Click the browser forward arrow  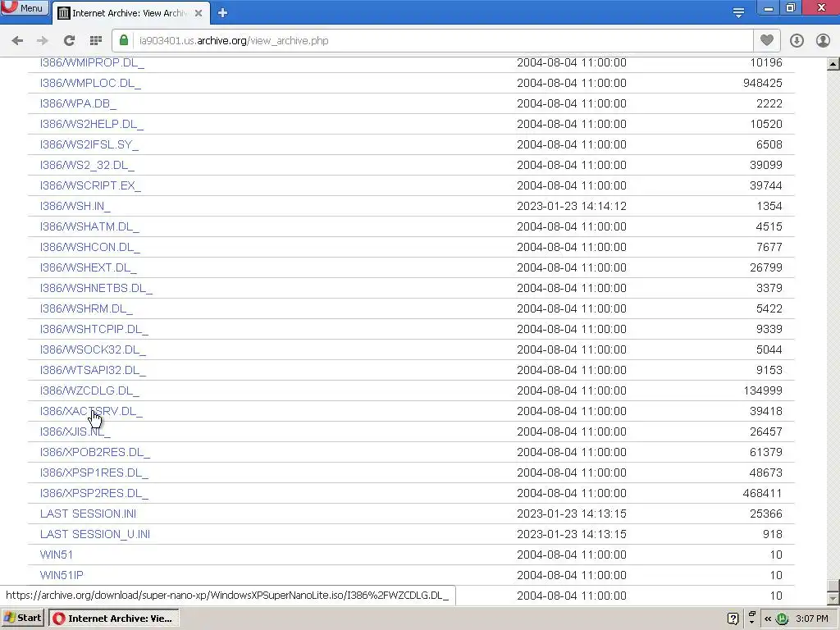click(x=43, y=41)
